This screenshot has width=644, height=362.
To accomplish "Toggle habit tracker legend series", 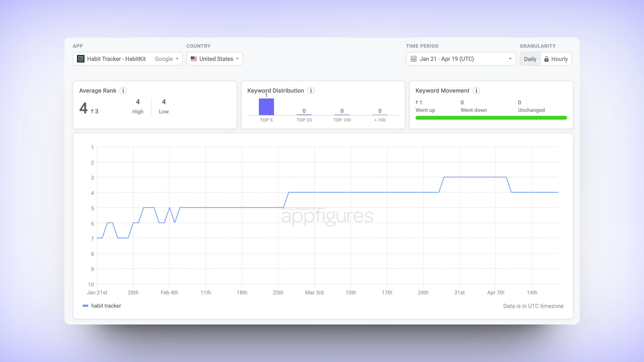I will click(102, 306).
